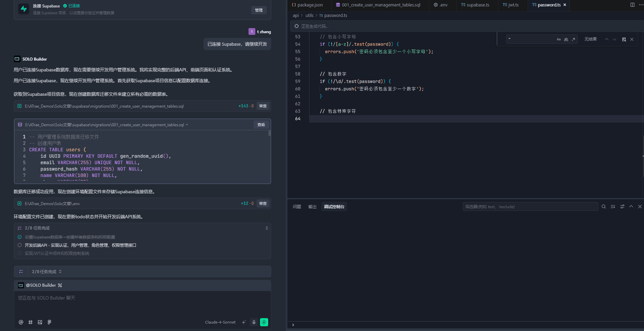This screenshot has height=331, width=644.
Task: Click the password.ts breadcrumb segment
Action: (x=336, y=15)
